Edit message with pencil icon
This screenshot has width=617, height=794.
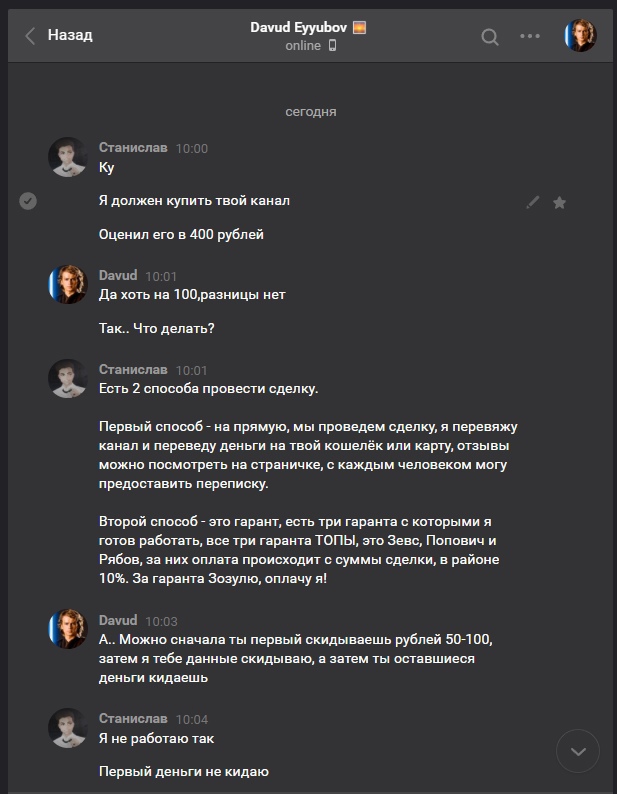(532, 202)
